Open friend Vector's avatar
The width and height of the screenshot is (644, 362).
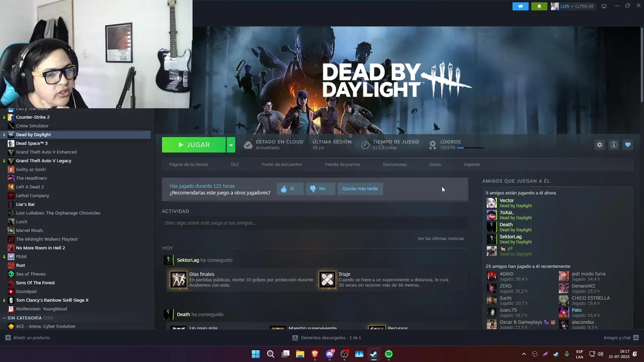(x=492, y=203)
